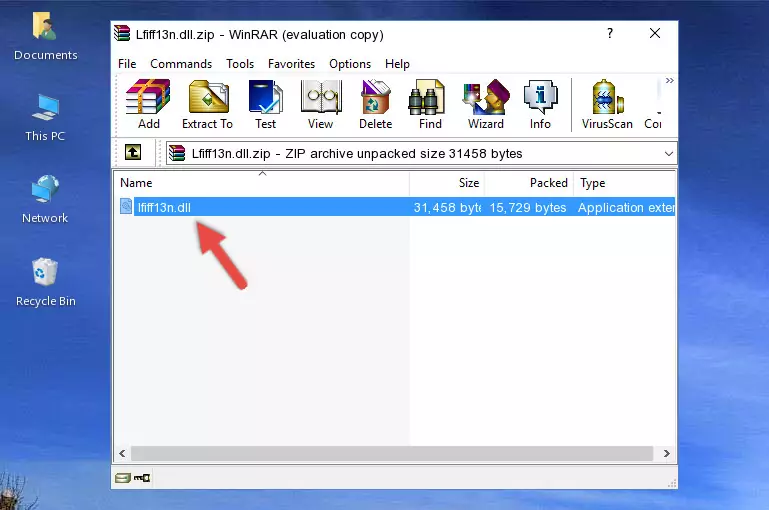Viewport: 769px width, 510px height.
Task: Select the lfiff13n.dll file name
Action: [x=164, y=207]
